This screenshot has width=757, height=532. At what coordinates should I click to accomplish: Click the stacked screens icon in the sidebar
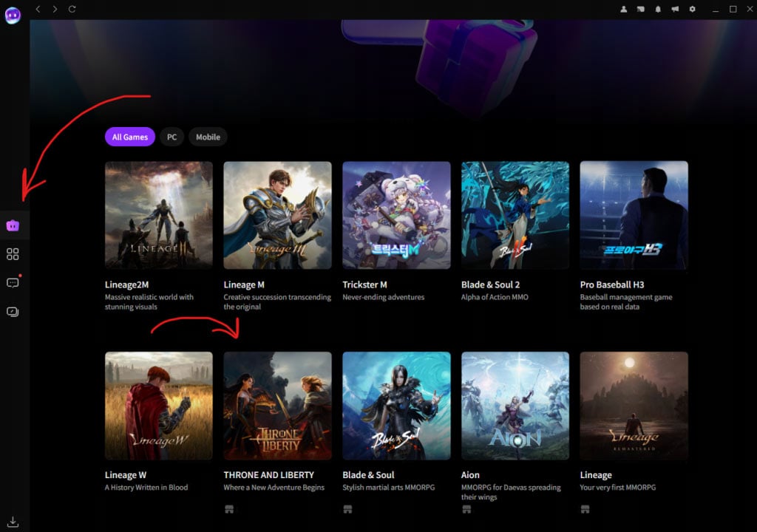13,312
